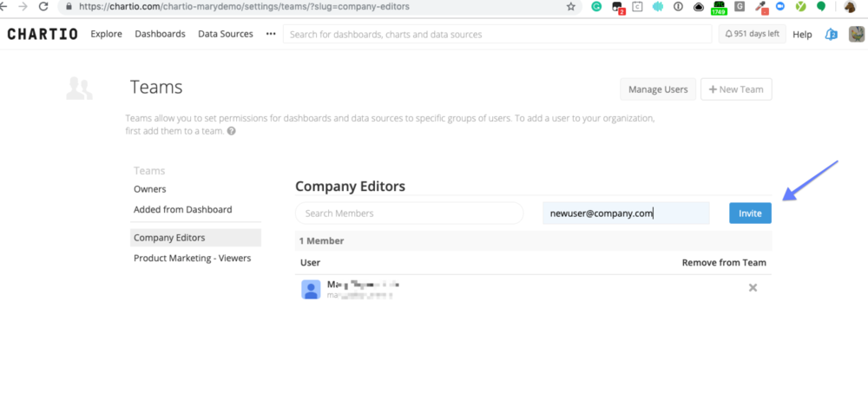The height and width of the screenshot is (407, 868).
Task: Click the help question mark after description
Action: [232, 132]
